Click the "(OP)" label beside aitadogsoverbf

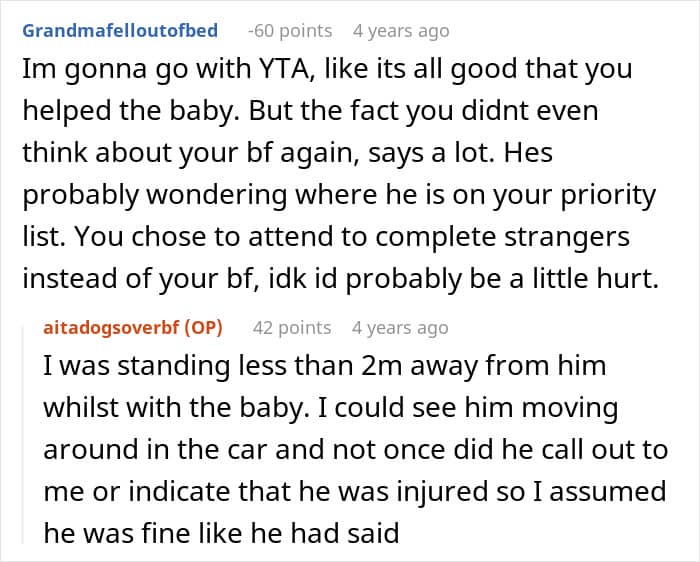[x=207, y=327]
